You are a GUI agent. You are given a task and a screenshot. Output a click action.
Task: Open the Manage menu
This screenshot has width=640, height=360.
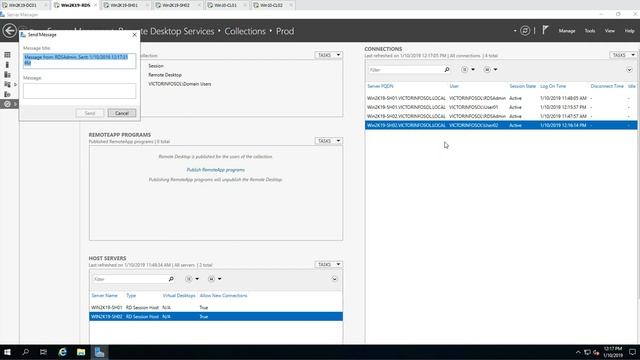coord(567,31)
